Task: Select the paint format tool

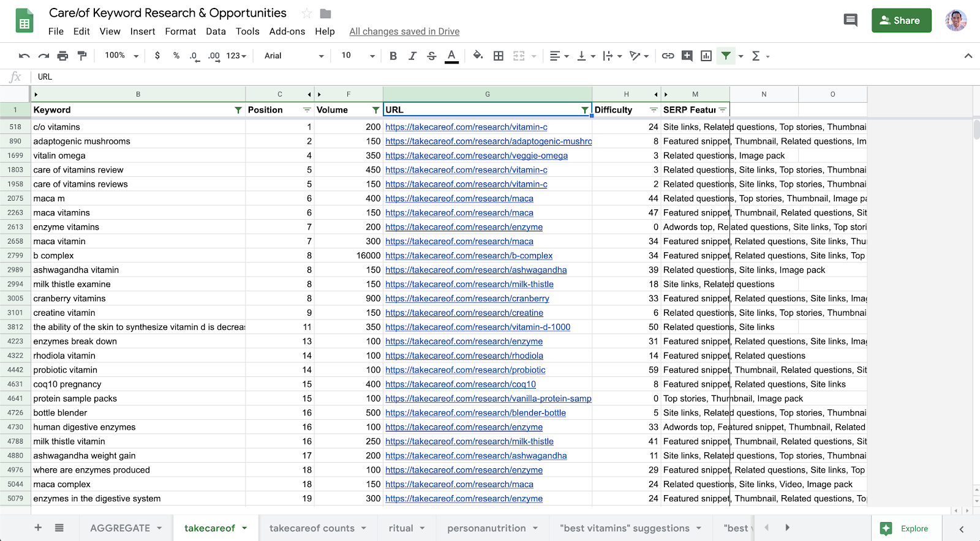Action: click(82, 56)
